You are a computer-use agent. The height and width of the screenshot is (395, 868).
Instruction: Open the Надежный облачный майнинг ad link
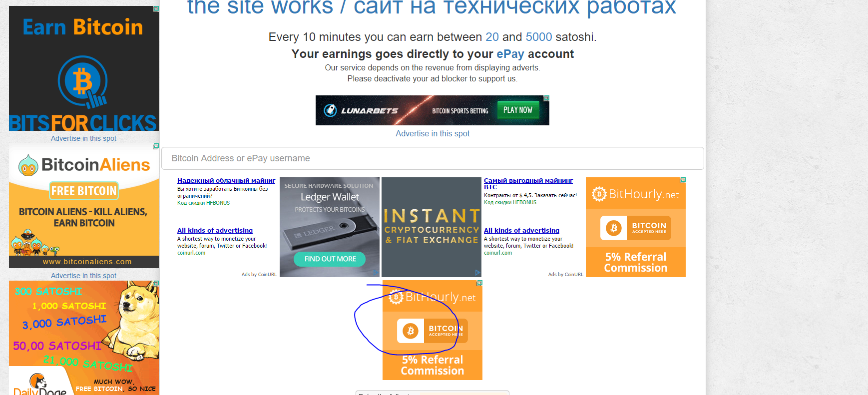(226, 180)
